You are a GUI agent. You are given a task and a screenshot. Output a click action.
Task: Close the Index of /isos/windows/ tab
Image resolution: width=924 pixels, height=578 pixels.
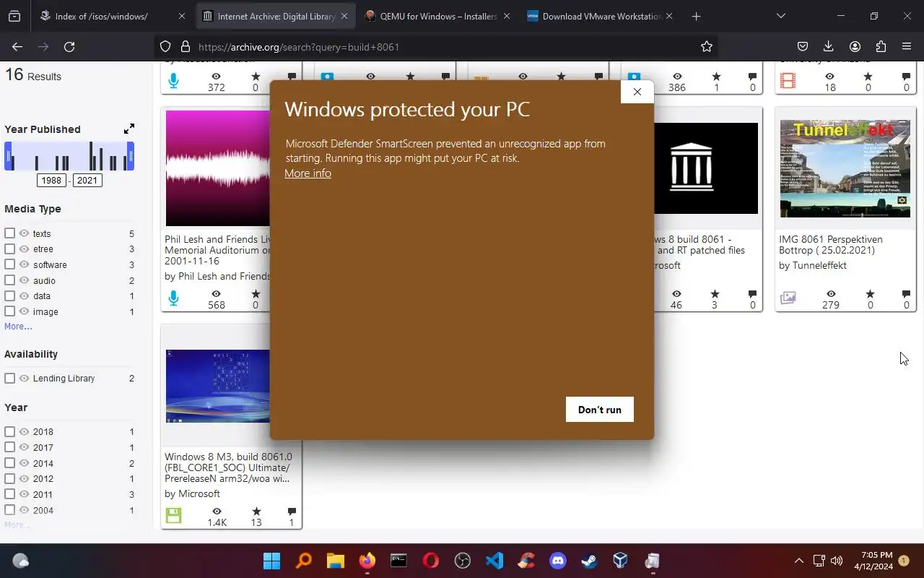[181, 16]
